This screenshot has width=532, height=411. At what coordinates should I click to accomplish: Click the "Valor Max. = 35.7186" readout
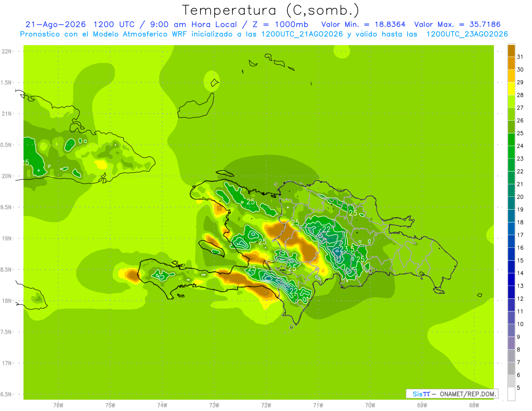(x=457, y=24)
